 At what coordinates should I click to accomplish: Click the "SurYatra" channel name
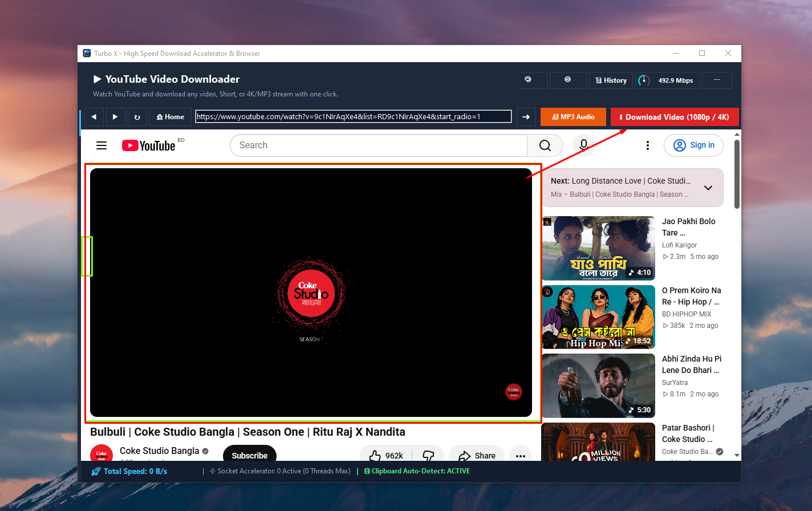click(x=675, y=383)
